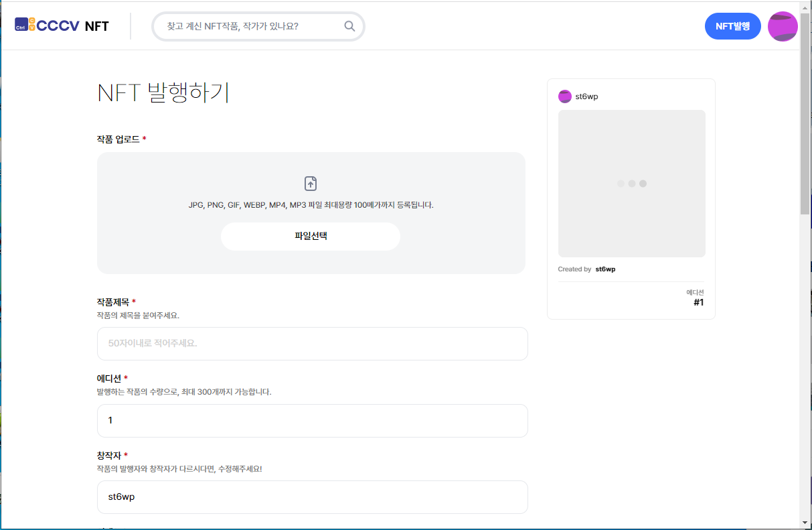Click the 창작자 name field
The image size is (812, 530).
coord(313,497)
